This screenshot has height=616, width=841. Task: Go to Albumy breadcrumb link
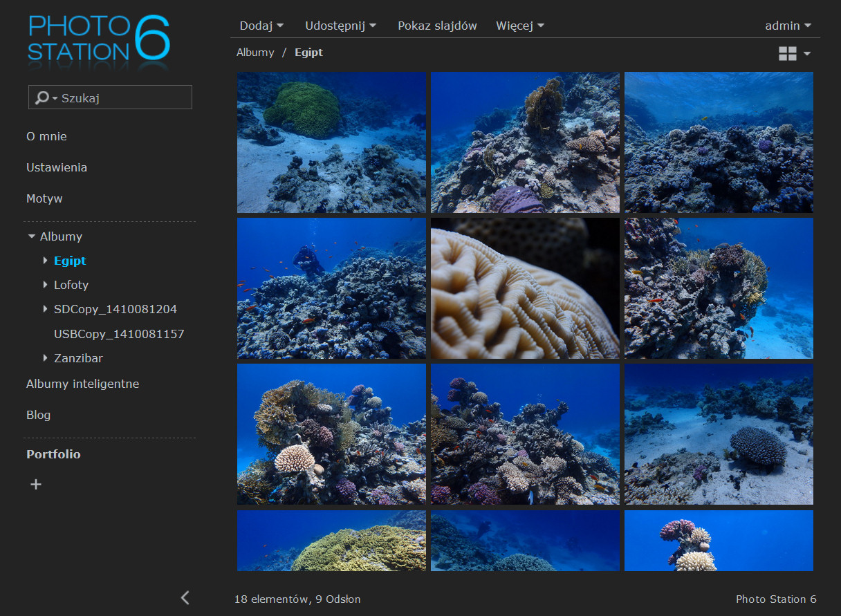[255, 53]
